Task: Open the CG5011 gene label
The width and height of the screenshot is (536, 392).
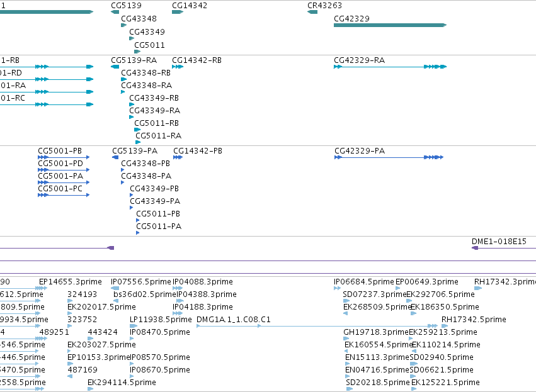Action: (x=149, y=45)
